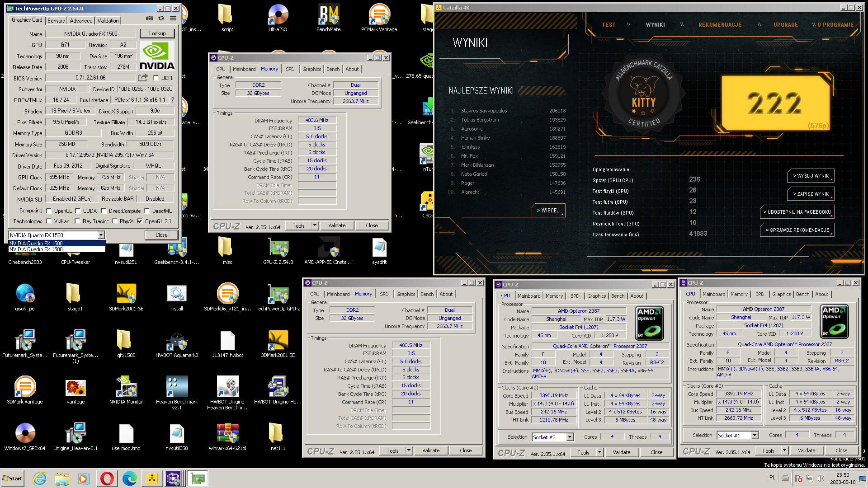Click the Catzilla 222 score panel
This screenshot has width=868, height=488.
pyautogui.click(x=776, y=103)
